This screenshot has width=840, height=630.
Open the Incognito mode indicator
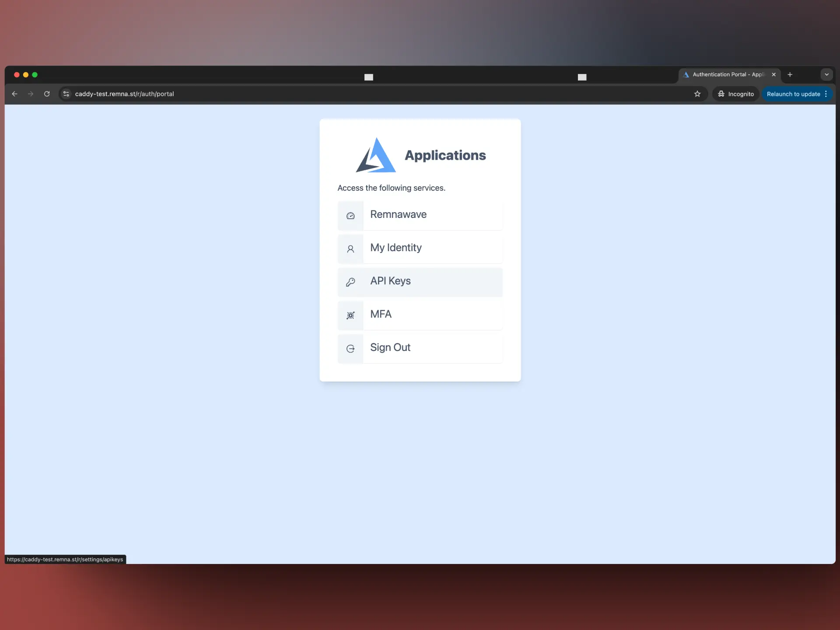click(735, 94)
